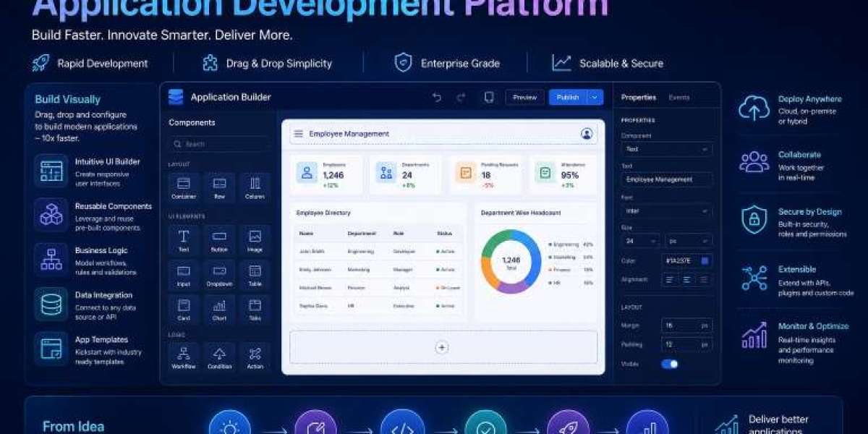Switch to the Events tab
The image size is (868, 434).
[679, 97]
